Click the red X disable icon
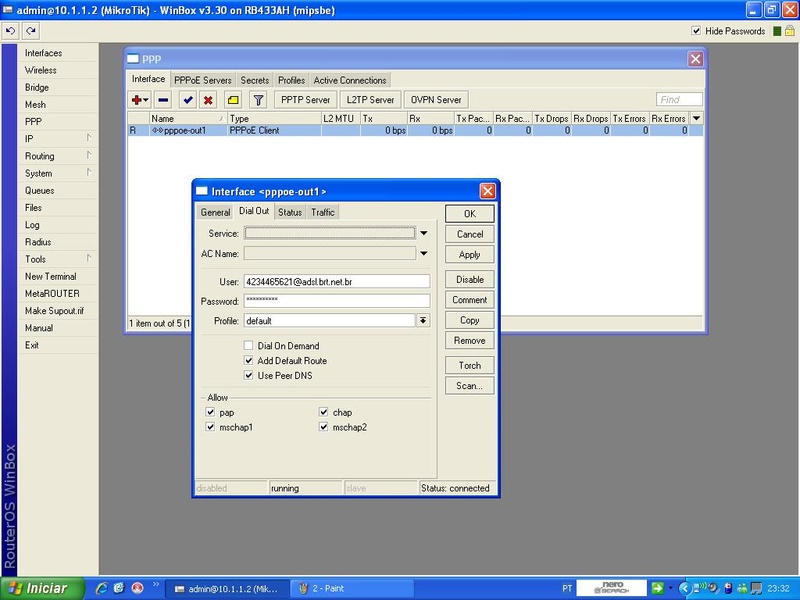 click(208, 100)
